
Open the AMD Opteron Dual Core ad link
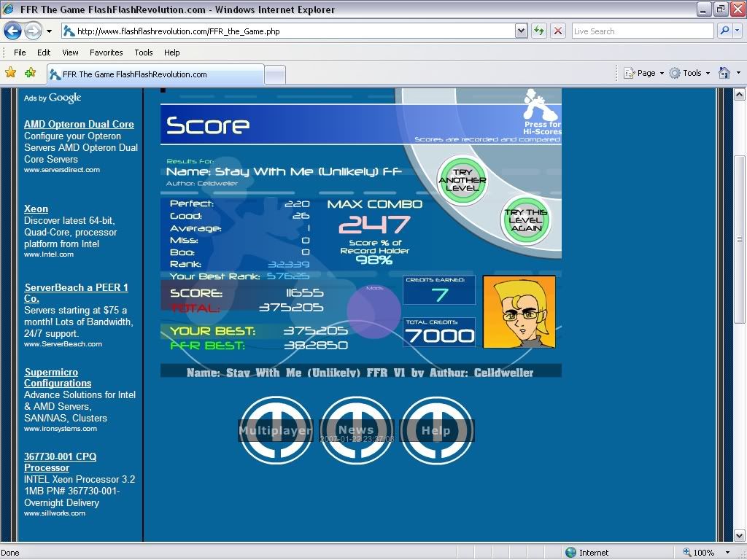coord(79,124)
